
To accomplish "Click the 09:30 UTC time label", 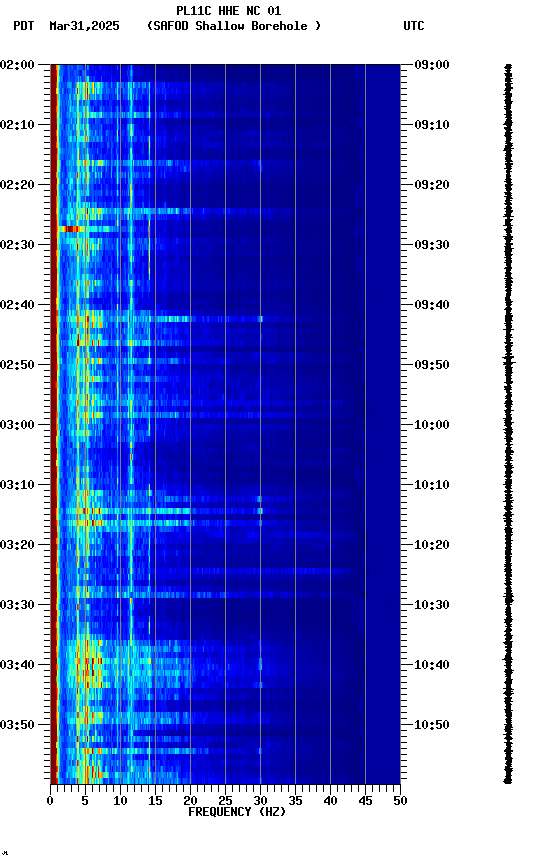I will (x=432, y=245).
